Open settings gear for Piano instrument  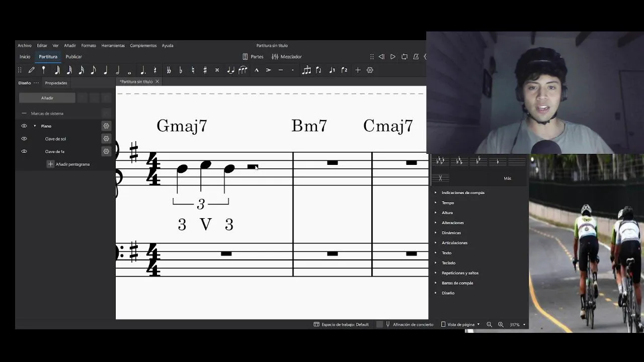click(106, 126)
